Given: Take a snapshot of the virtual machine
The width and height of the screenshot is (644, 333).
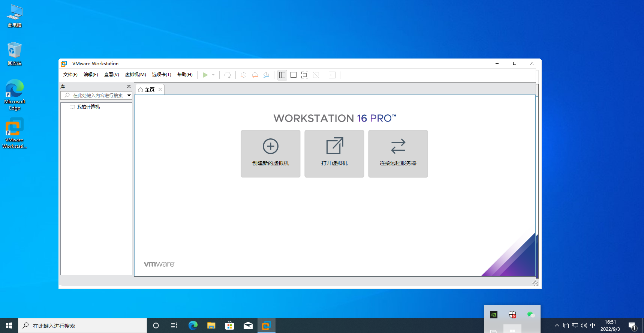Looking at the screenshot, I should pyautogui.click(x=243, y=75).
